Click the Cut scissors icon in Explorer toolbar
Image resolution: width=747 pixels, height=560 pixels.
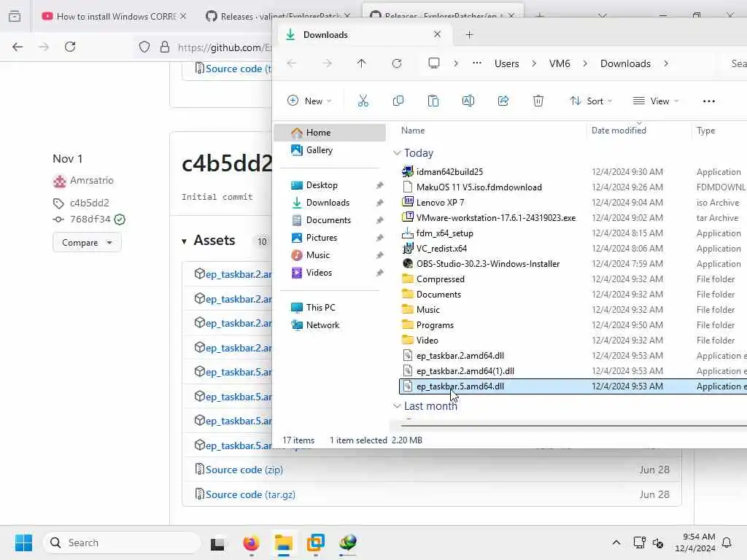pos(363,101)
